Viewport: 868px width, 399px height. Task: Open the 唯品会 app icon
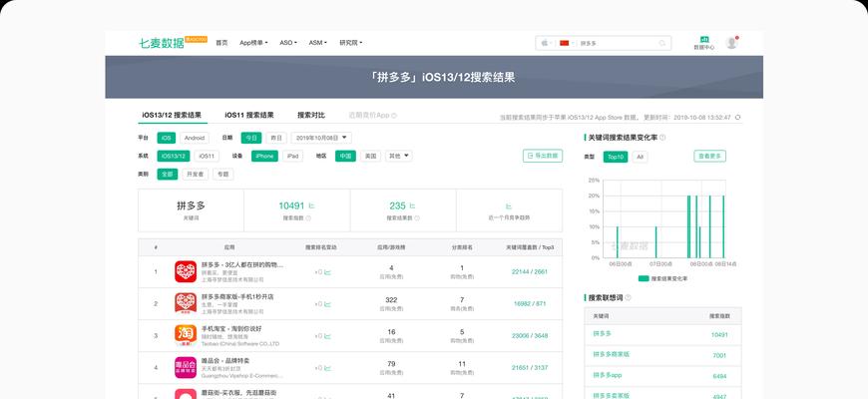(x=186, y=367)
